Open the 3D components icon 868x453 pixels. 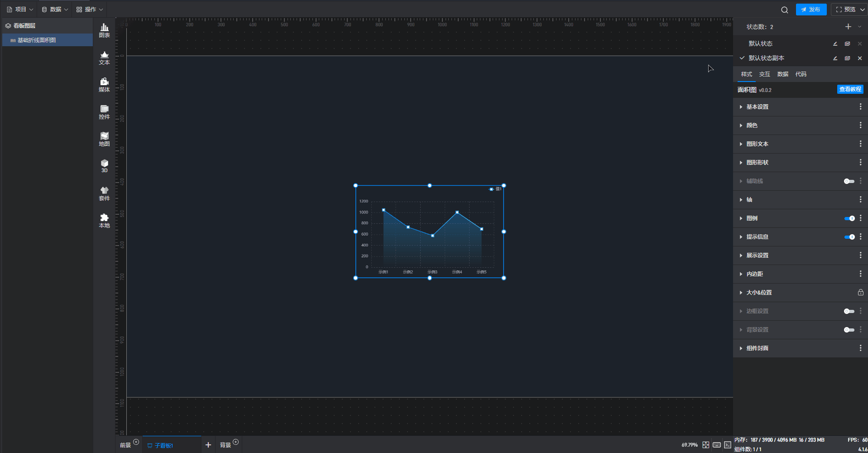[104, 166]
